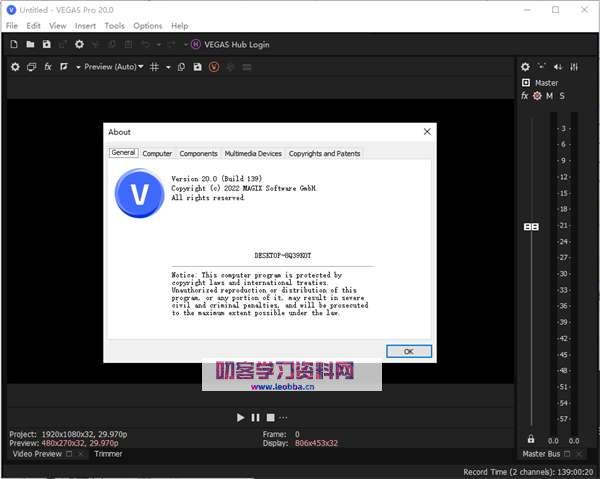Click the Display '806x453x32' value
The height and width of the screenshot is (479, 600).
[316, 443]
